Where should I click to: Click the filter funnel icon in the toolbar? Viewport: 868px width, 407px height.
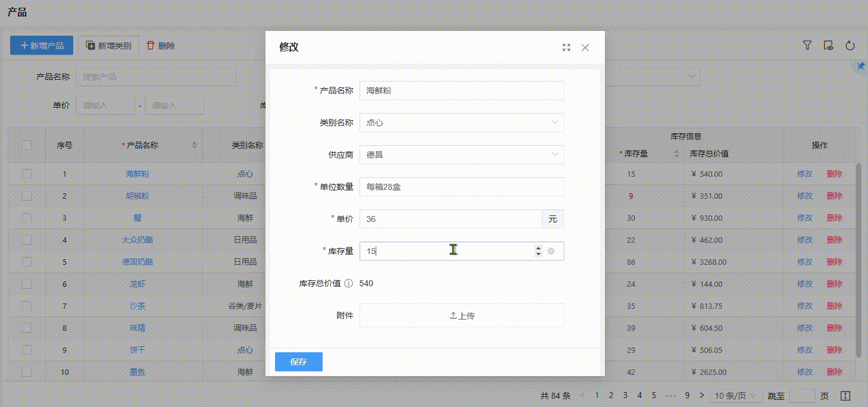807,45
